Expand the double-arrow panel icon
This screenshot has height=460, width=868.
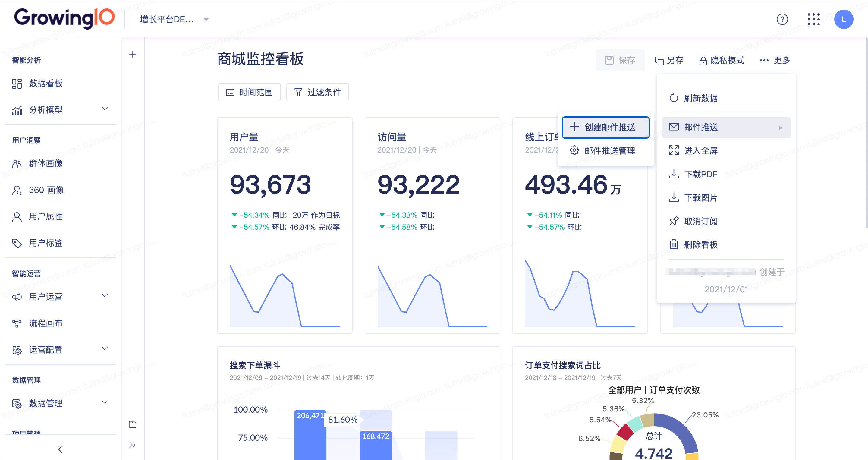coord(132,445)
